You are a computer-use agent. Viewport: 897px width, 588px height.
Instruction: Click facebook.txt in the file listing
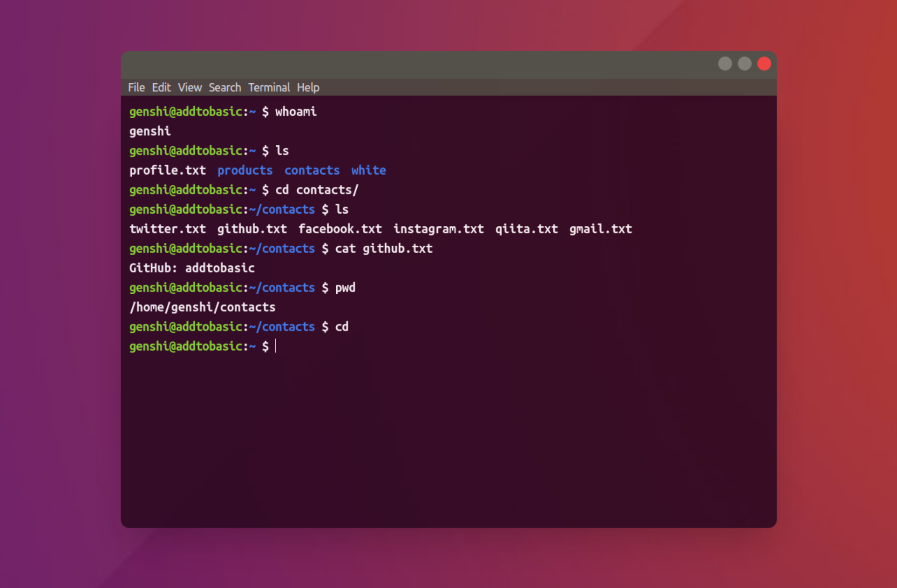340,229
